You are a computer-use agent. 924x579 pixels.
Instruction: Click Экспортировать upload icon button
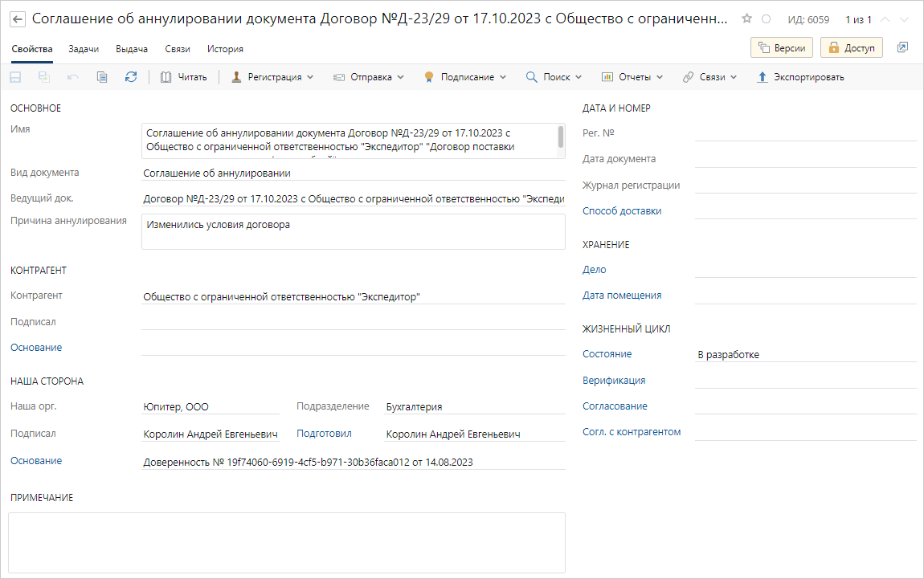(800, 77)
